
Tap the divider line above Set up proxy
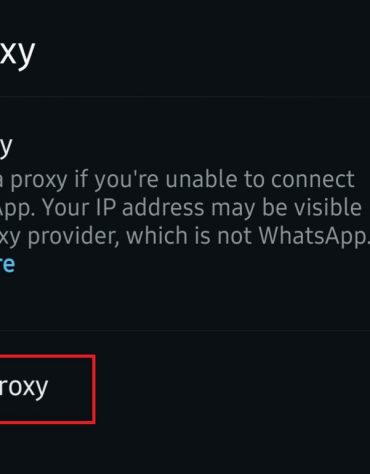pos(185,330)
